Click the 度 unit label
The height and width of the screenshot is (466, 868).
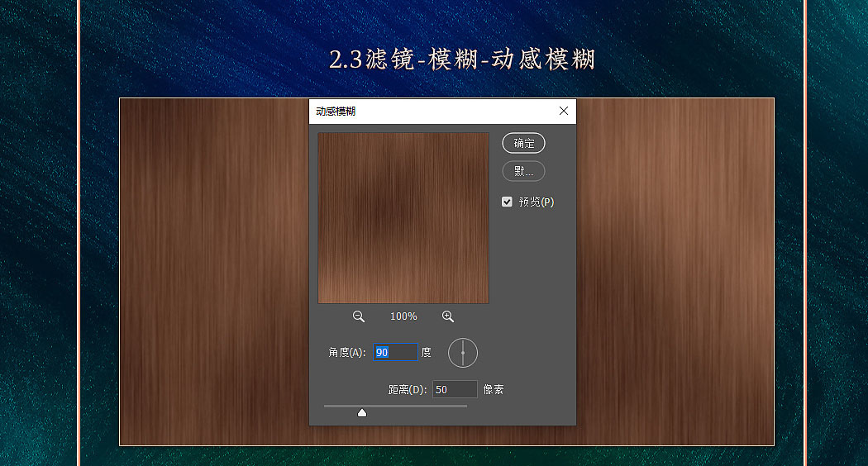point(427,352)
